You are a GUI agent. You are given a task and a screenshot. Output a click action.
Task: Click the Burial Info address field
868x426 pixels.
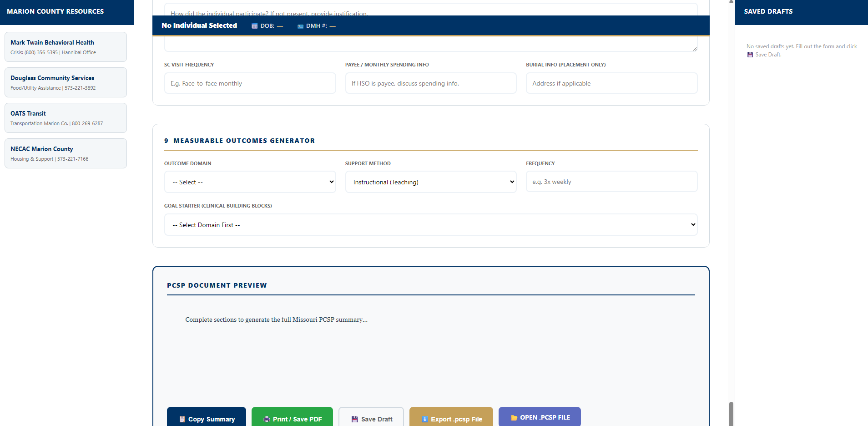(611, 83)
